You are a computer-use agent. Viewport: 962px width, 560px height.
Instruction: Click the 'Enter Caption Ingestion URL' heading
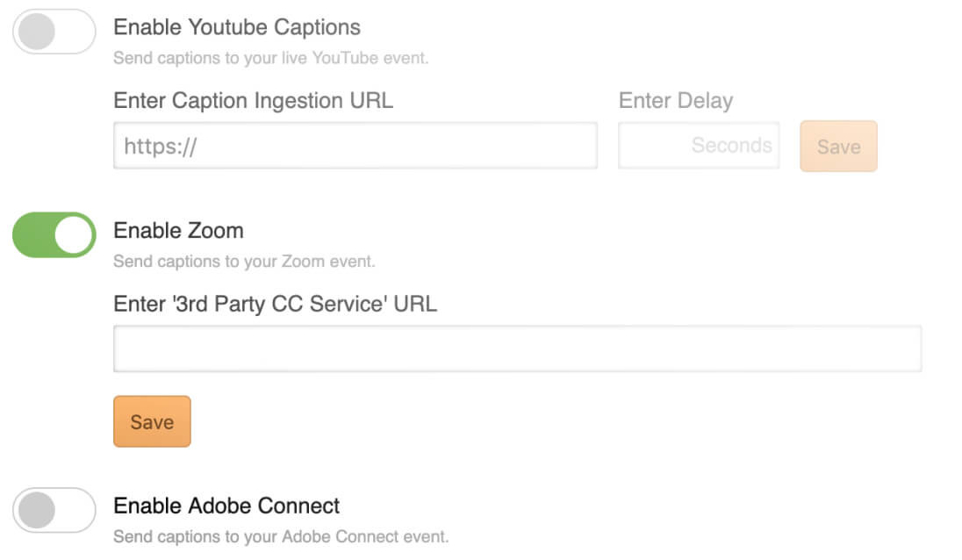tap(253, 101)
